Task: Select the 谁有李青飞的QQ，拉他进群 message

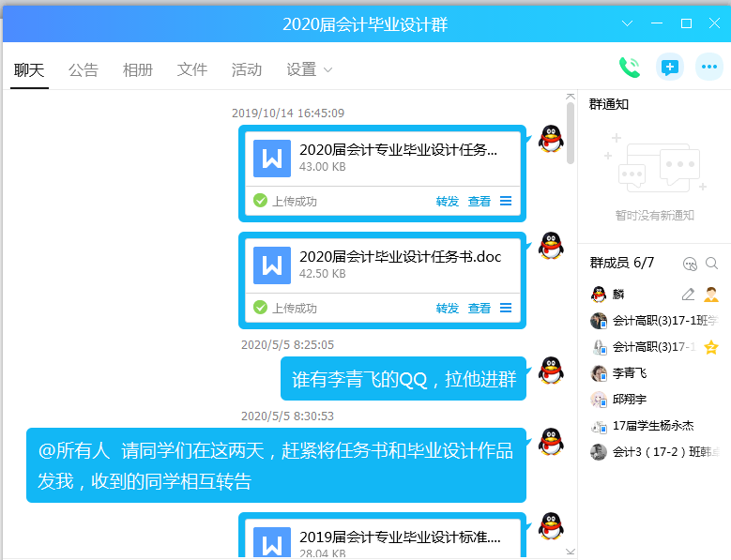Action: (404, 379)
